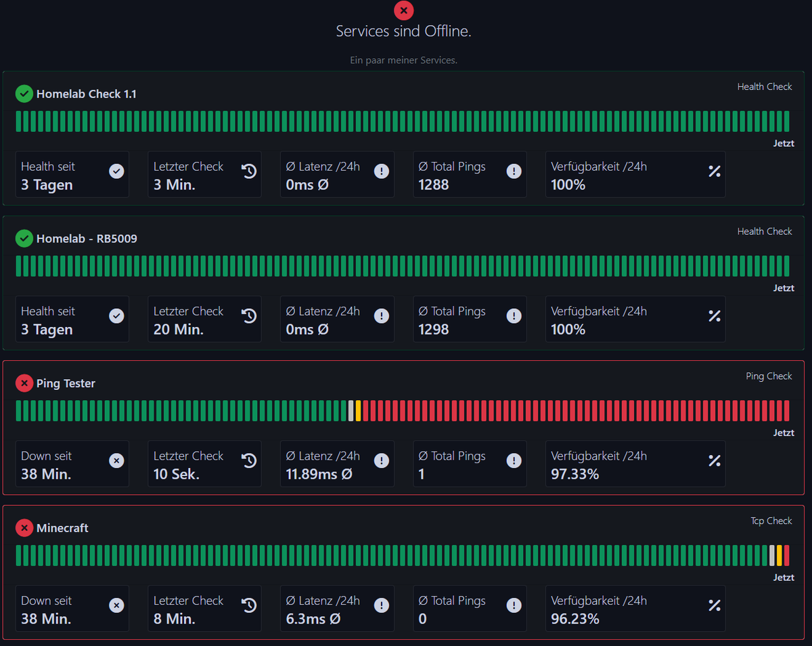
Task: Click info icon in RB5009 Latenz card
Action: [382, 316]
